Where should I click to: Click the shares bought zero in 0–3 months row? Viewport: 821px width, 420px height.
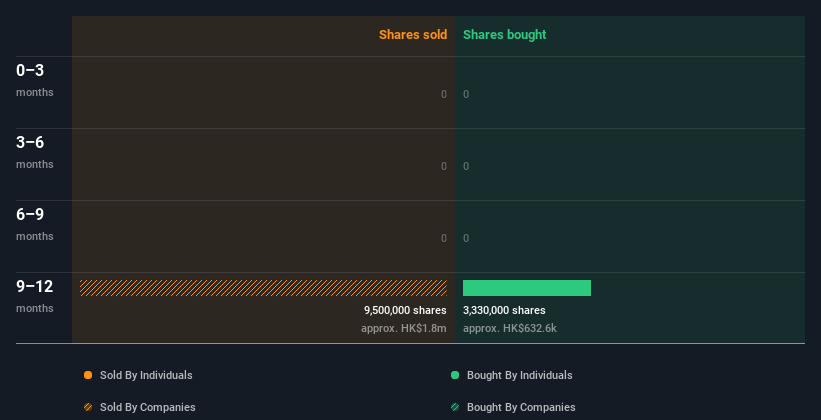466,94
